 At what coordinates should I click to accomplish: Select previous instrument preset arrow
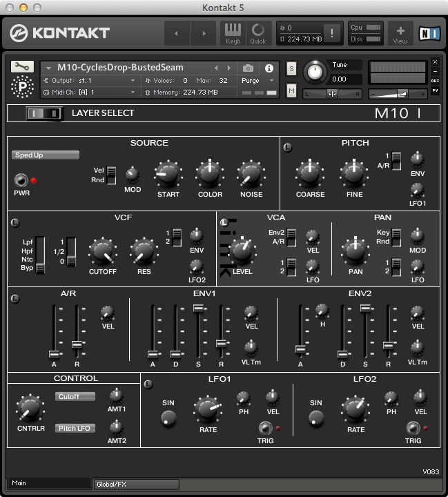click(216, 68)
